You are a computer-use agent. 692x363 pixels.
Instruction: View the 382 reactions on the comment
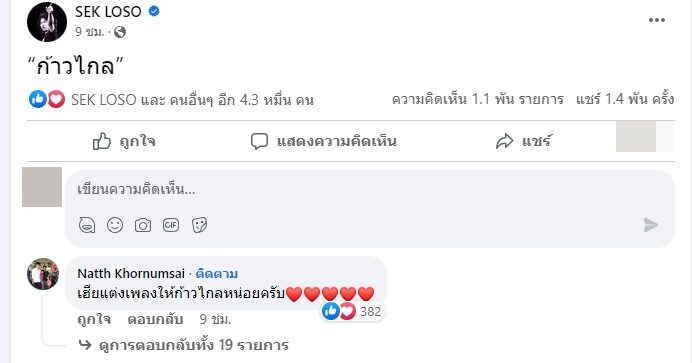pos(352,312)
